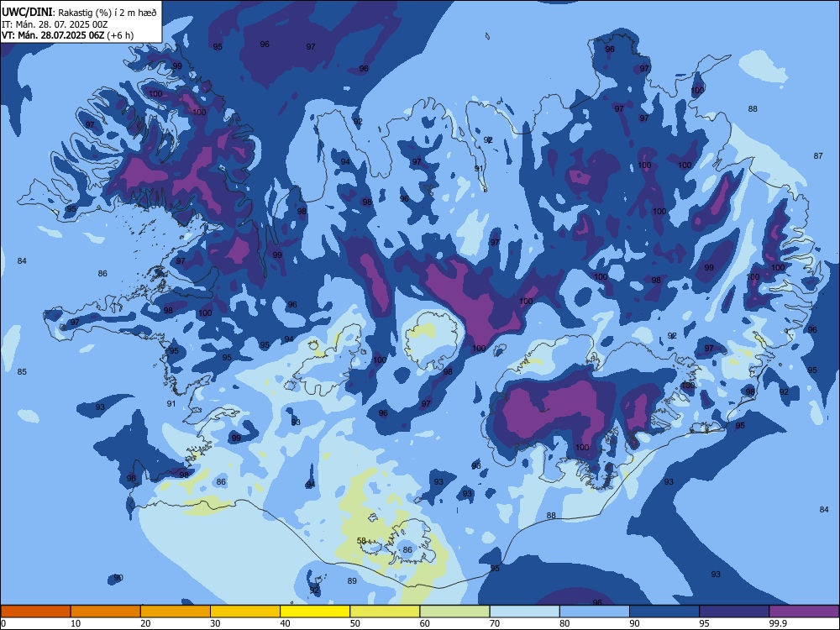Click the legend tick label 10
The height and width of the screenshot is (630, 840).
[76, 623]
